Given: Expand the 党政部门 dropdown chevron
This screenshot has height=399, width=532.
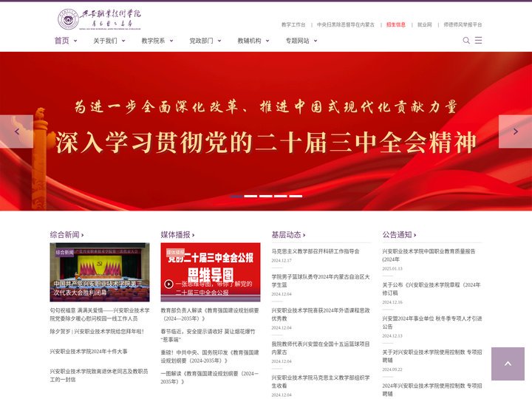Looking at the screenshot, I should tap(219, 41).
